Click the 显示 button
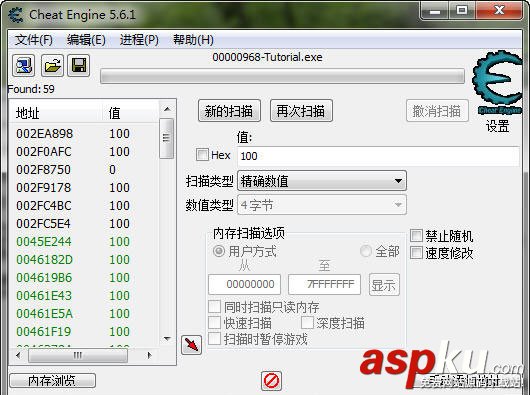The image size is (530, 395). tap(384, 285)
